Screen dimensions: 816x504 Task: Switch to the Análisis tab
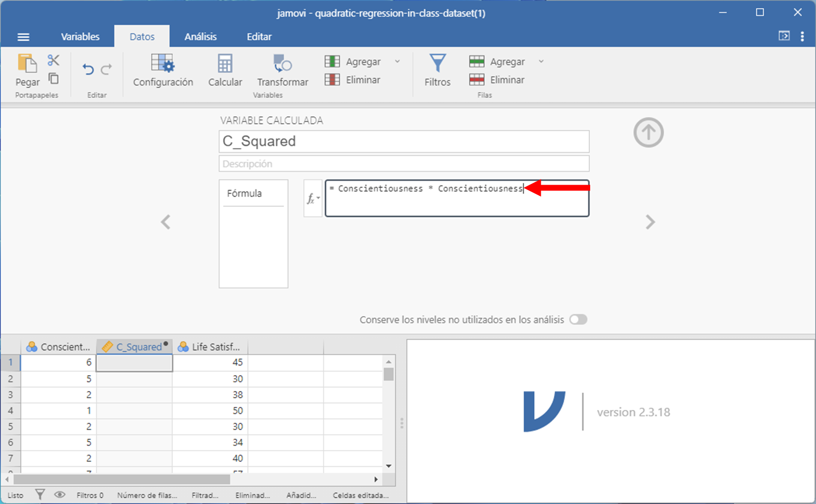pyautogui.click(x=200, y=37)
